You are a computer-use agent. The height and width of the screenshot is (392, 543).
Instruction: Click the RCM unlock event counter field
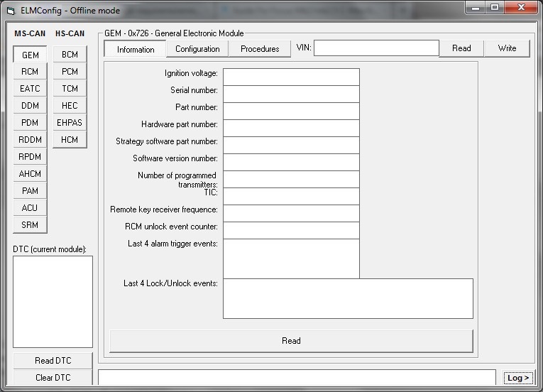coord(291,230)
